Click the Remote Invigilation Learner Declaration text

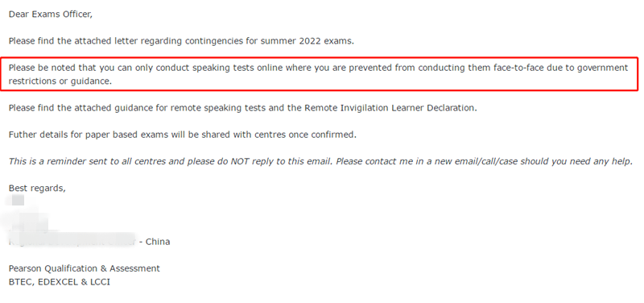point(390,108)
